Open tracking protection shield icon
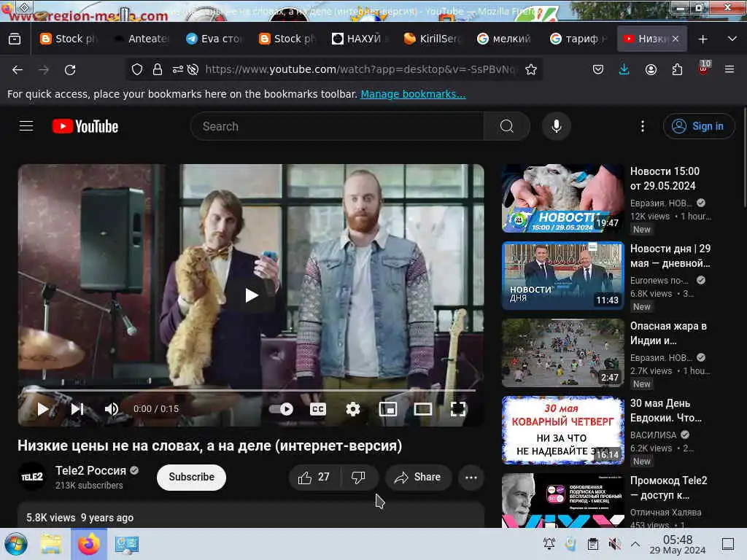 [137, 69]
